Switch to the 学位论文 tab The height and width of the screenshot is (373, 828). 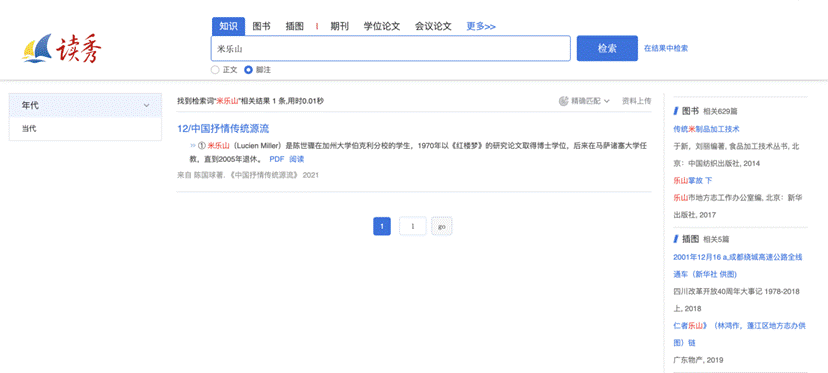(x=382, y=26)
